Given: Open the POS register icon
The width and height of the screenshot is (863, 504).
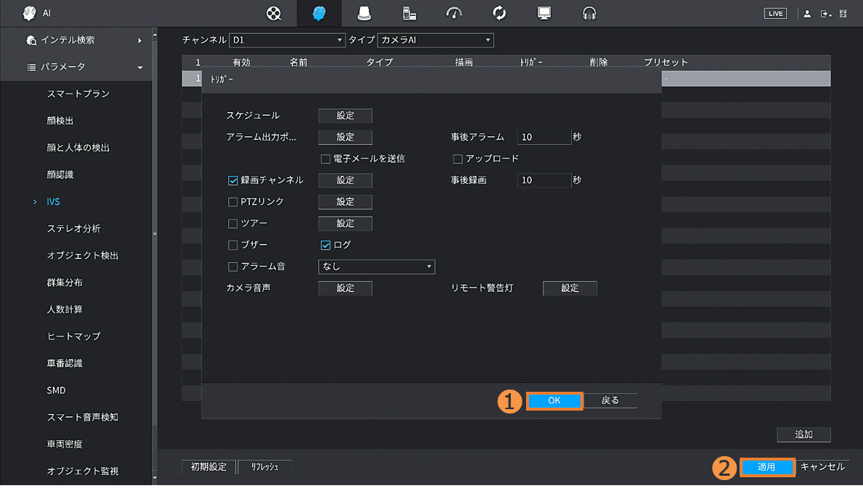Looking at the screenshot, I should 409,13.
